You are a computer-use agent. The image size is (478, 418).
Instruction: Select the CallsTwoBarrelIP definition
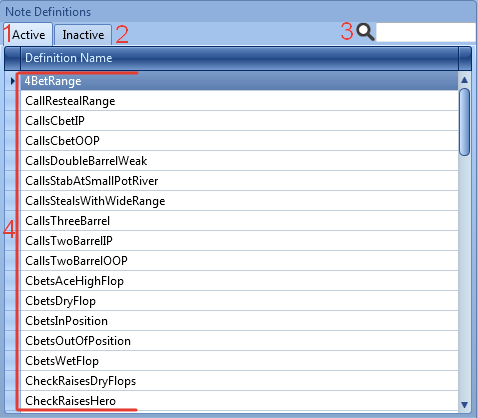click(239, 241)
